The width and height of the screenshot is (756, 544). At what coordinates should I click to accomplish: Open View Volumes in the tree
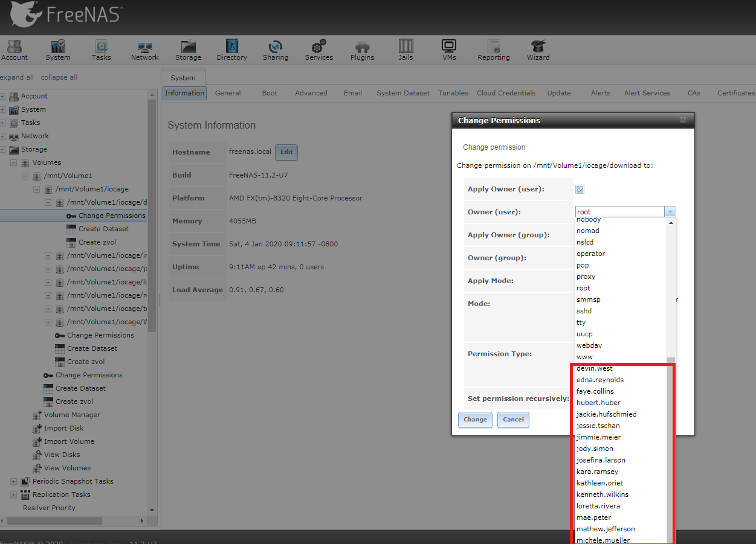click(x=67, y=468)
